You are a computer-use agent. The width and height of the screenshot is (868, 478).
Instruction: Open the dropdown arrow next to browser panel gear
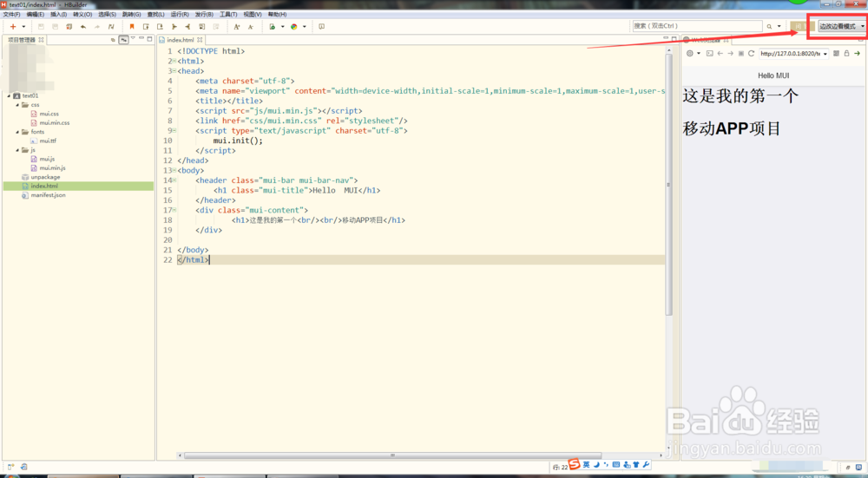(x=699, y=54)
